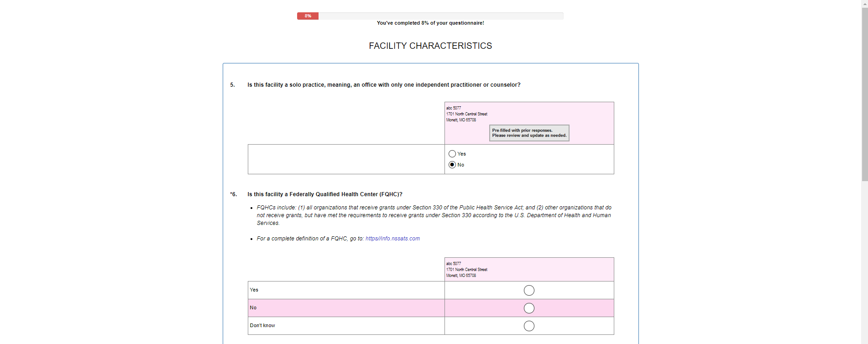Click the Don't know row label
This screenshot has height=344, width=868.
262,325
